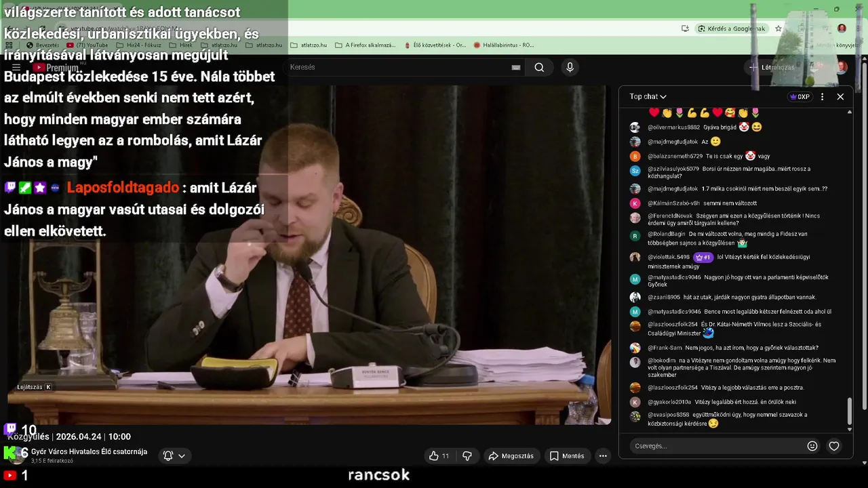This screenshot has height=488, width=868.
Task: Click @olivermarkus8882 chat username
Action: [x=673, y=127]
